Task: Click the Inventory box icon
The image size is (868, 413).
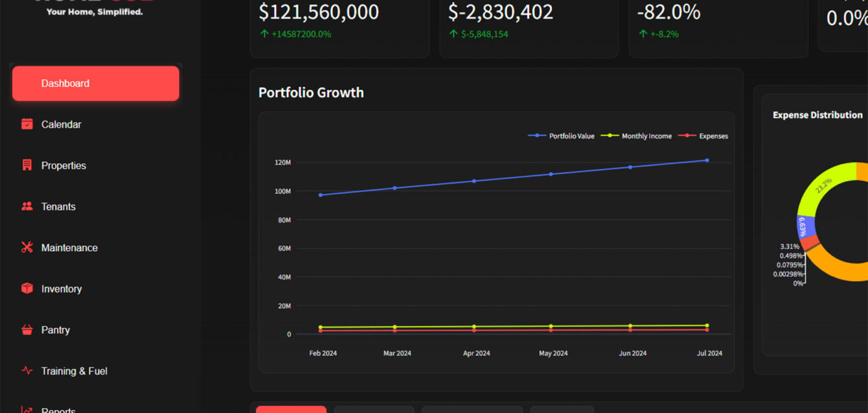Action: [27, 289]
